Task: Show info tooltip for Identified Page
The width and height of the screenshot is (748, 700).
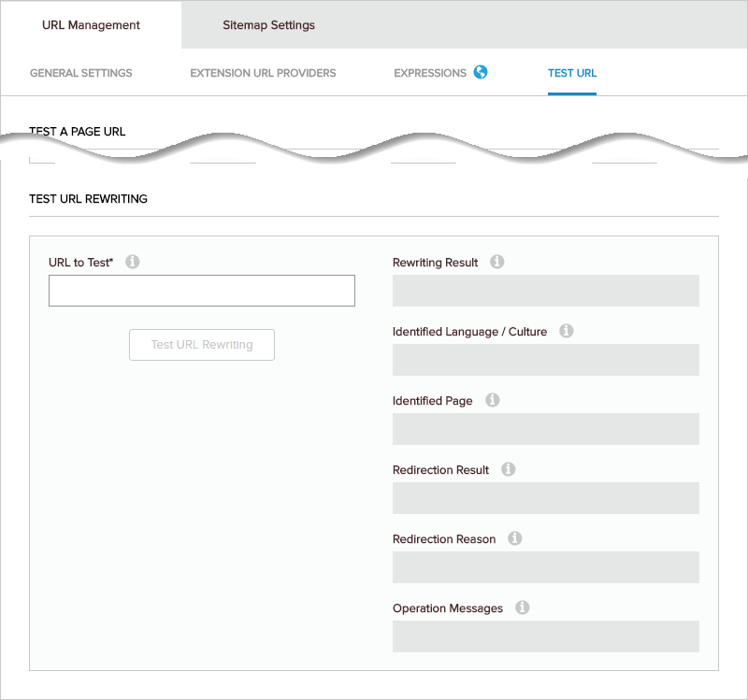Action: pyautogui.click(x=493, y=400)
